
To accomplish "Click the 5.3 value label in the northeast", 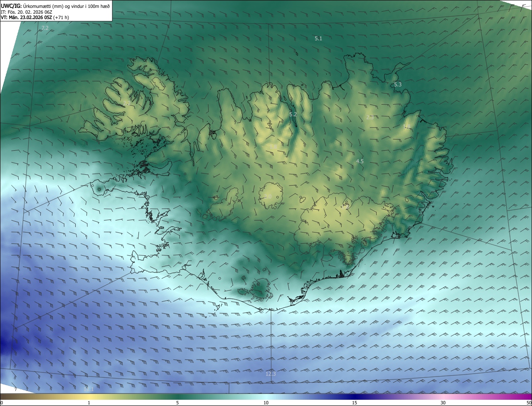I will (398, 85).
